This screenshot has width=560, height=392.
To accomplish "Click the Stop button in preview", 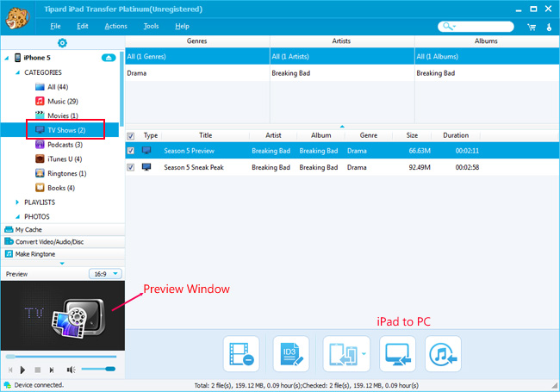I will click(x=38, y=370).
